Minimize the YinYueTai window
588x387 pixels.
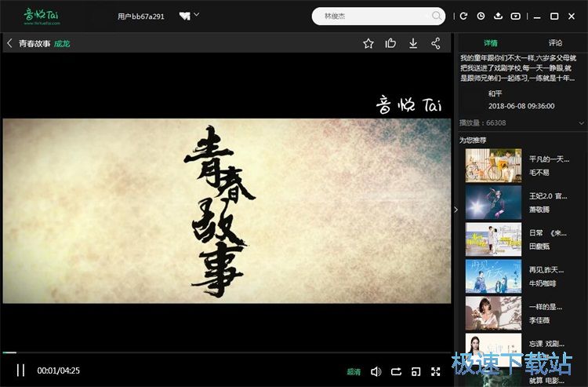coord(537,16)
